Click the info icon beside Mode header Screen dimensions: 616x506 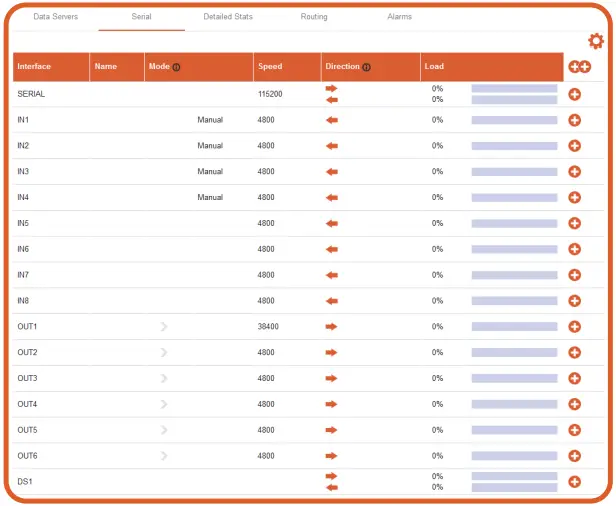pyautogui.click(x=177, y=67)
